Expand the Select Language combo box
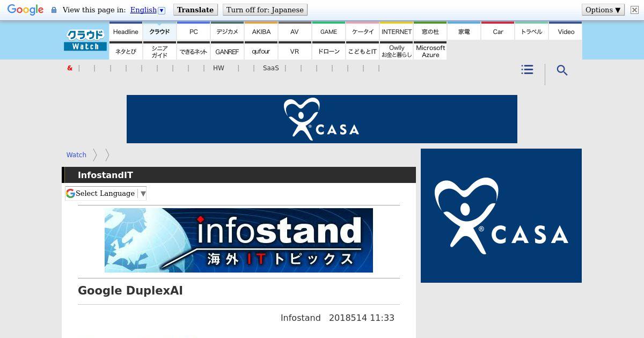 (x=106, y=193)
